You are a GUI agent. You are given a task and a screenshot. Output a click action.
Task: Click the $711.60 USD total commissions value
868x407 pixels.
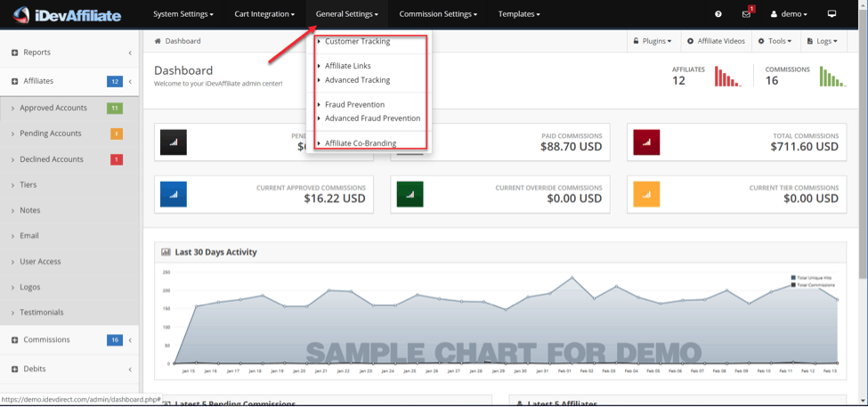click(804, 147)
